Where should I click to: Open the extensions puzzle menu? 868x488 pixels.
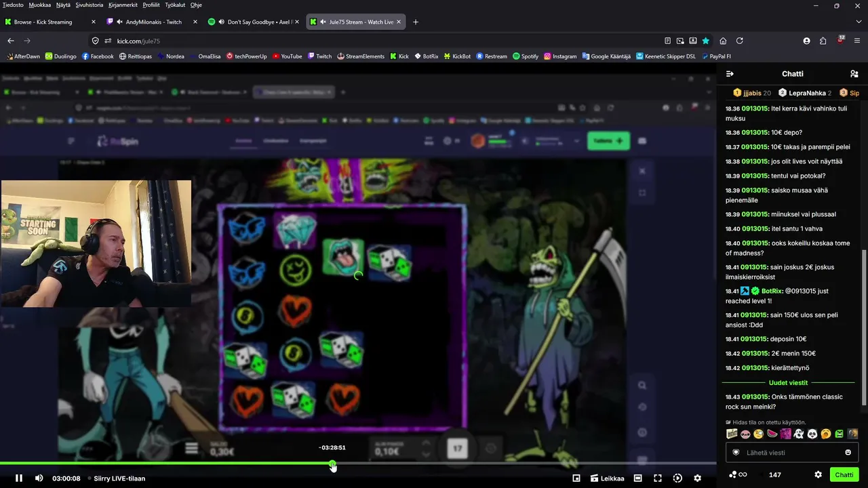coord(823,41)
